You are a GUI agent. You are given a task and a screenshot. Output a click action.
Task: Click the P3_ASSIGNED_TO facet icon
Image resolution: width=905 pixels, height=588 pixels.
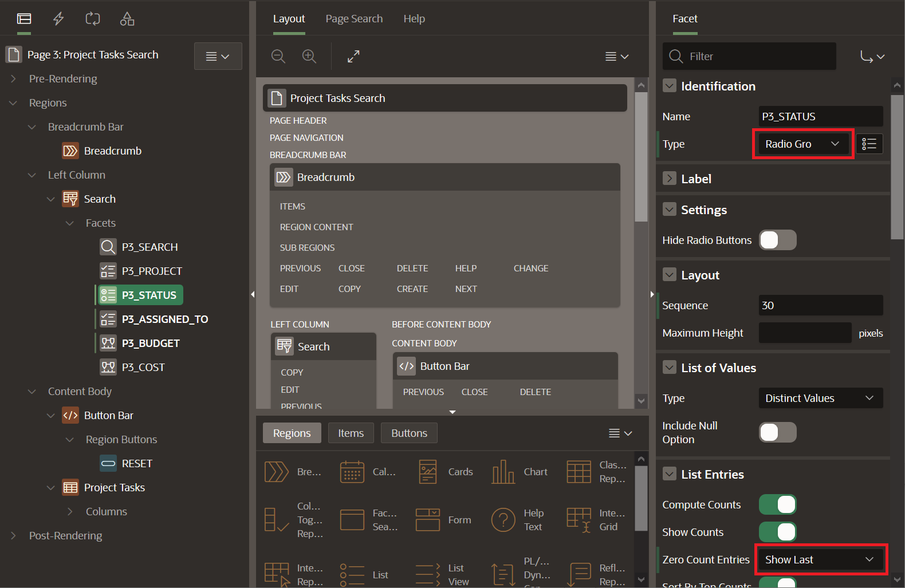click(x=108, y=319)
